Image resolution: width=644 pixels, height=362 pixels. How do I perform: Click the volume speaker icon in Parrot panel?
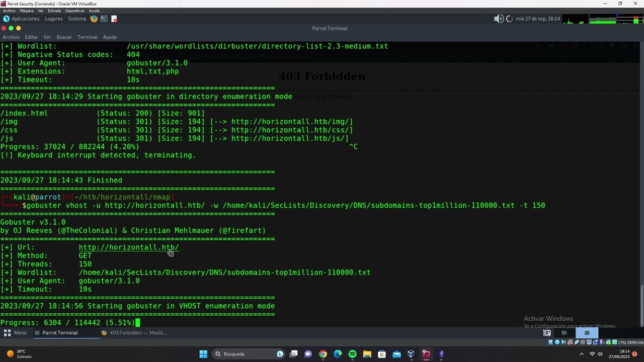point(499,19)
